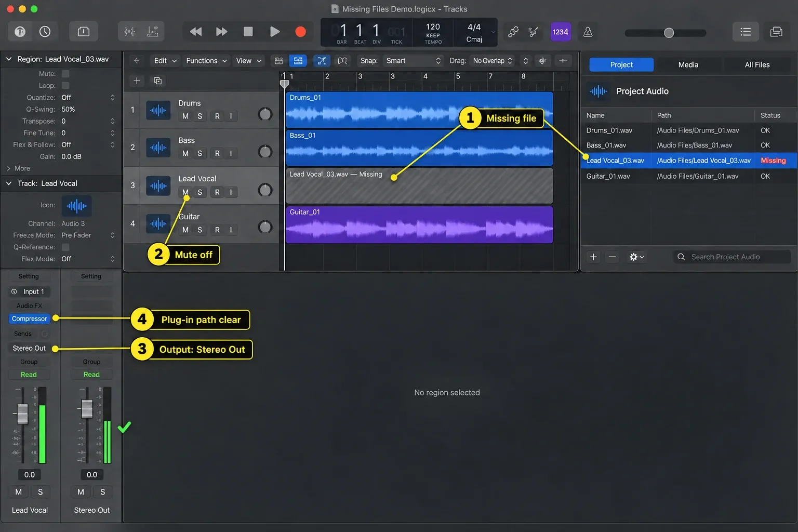
Task: Open the Edit menu in Tracks area
Action: 165,61
